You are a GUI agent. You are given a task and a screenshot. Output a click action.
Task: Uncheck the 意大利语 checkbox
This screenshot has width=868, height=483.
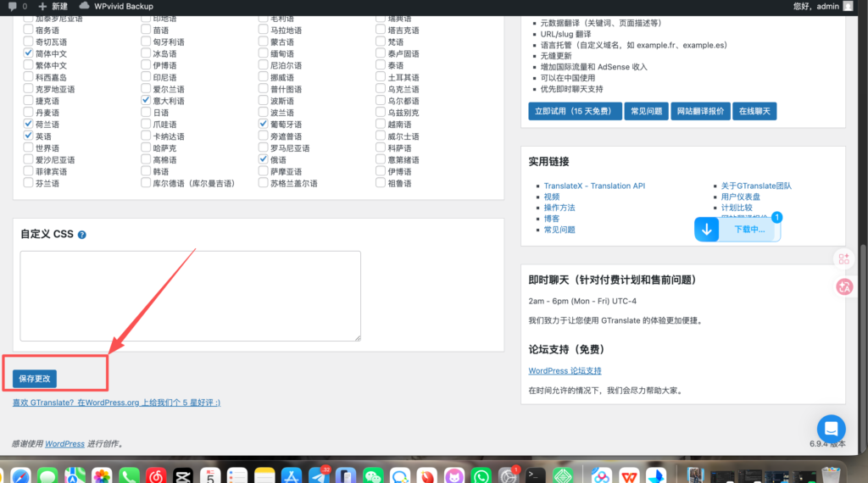146,100
